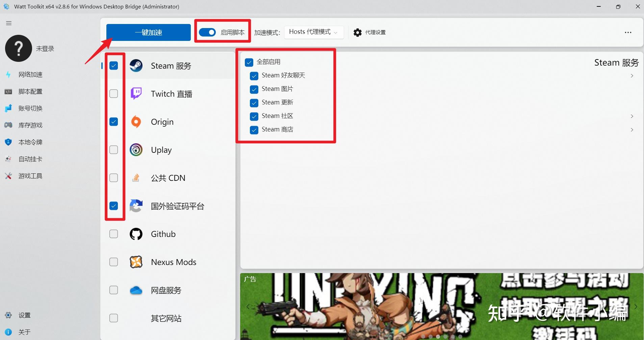Expand the Steam 商店 row chevron

632,130
